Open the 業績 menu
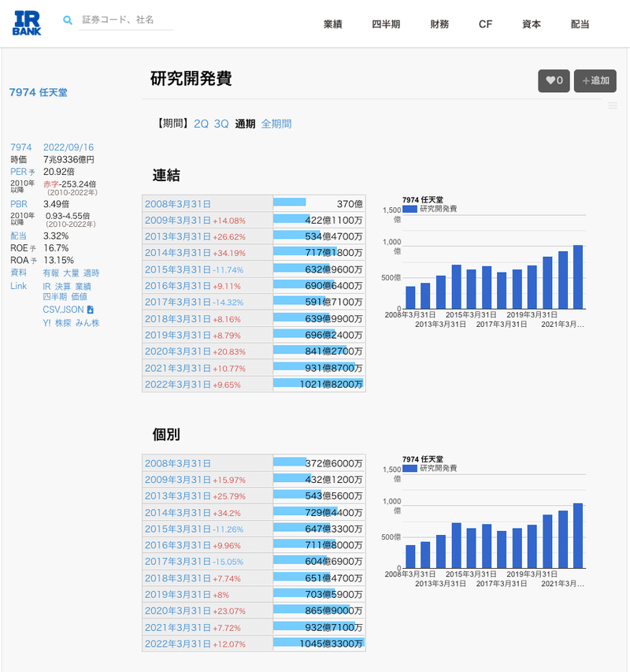 [333, 24]
